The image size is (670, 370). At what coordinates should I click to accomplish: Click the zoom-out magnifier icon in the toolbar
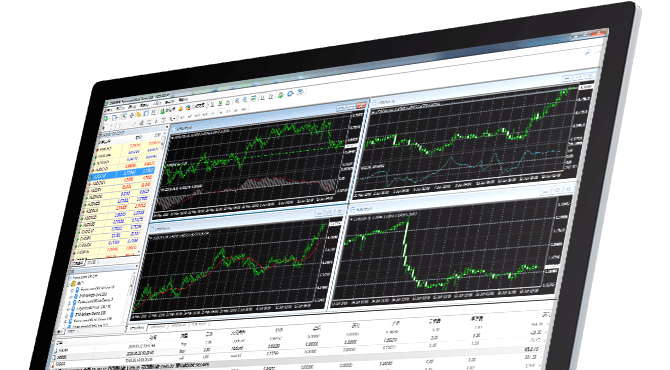pyautogui.click(x=245, y=100)
